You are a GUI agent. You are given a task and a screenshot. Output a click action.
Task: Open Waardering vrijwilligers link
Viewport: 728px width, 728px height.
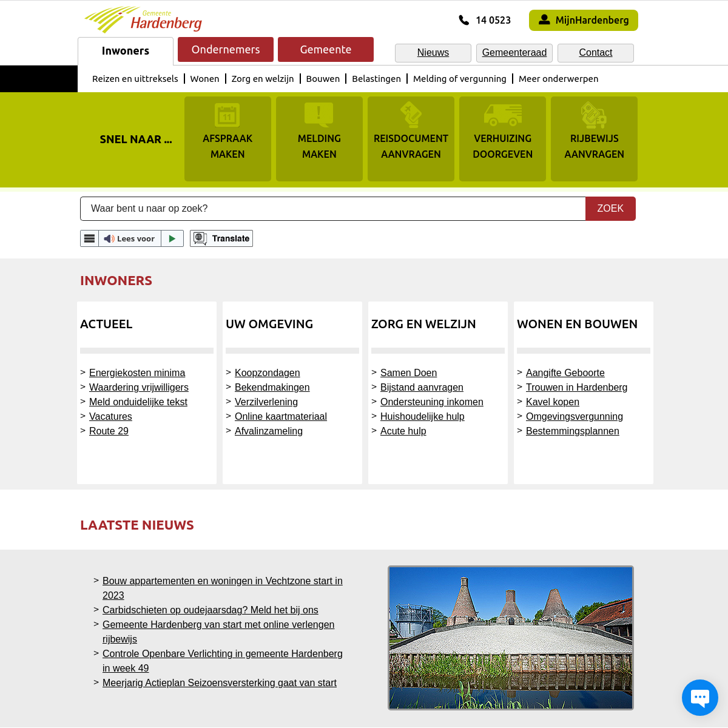[x=139, y=387]
